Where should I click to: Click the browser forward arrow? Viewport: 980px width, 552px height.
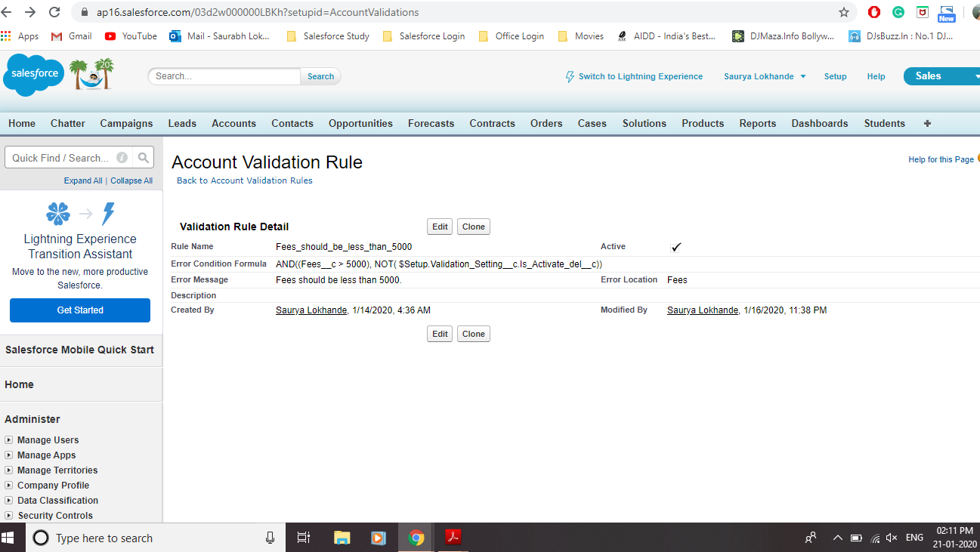click(x=31, y=12)
